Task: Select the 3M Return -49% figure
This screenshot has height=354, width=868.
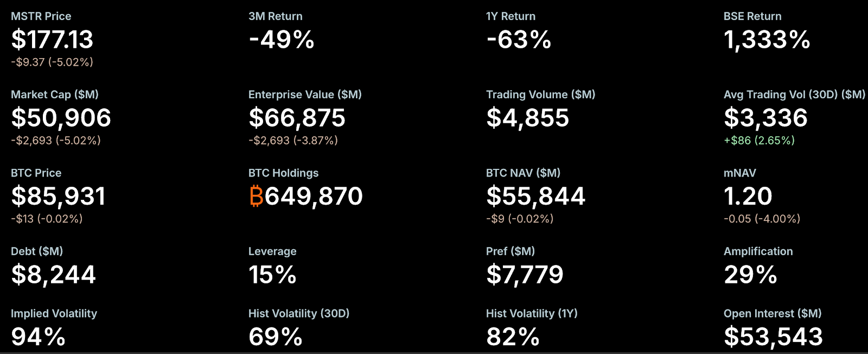Action: click(282, 40)
